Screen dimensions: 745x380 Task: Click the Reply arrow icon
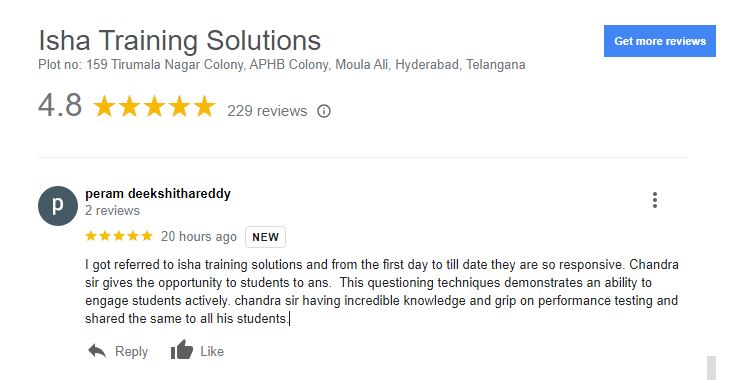pyautogui.click(x=97, y=351)
